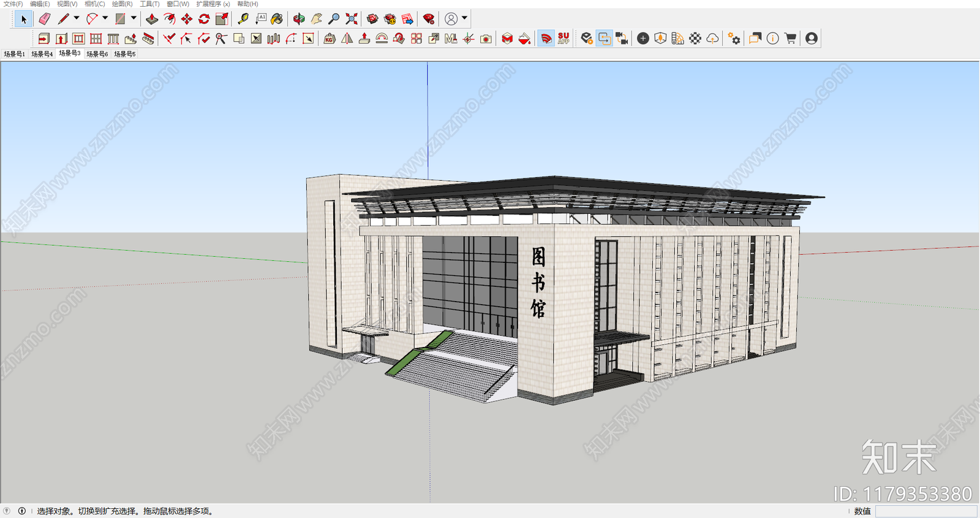Open the 文件(F) menu
980x518 pixels.
point(13,4)
